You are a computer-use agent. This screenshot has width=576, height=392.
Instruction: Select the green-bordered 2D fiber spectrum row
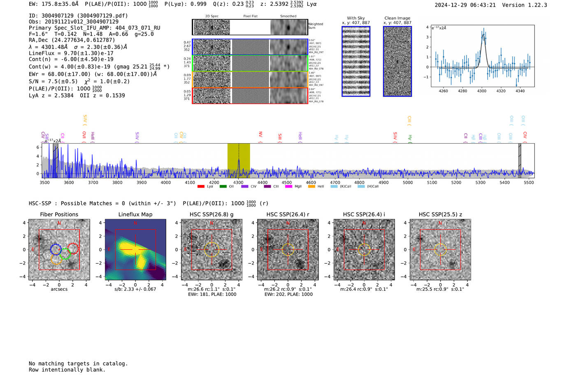pyautogui.click(x=250, y=63)
